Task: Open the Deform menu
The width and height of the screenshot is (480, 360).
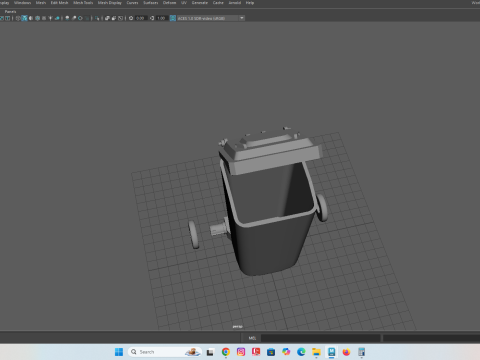Action: coord(169,3)
